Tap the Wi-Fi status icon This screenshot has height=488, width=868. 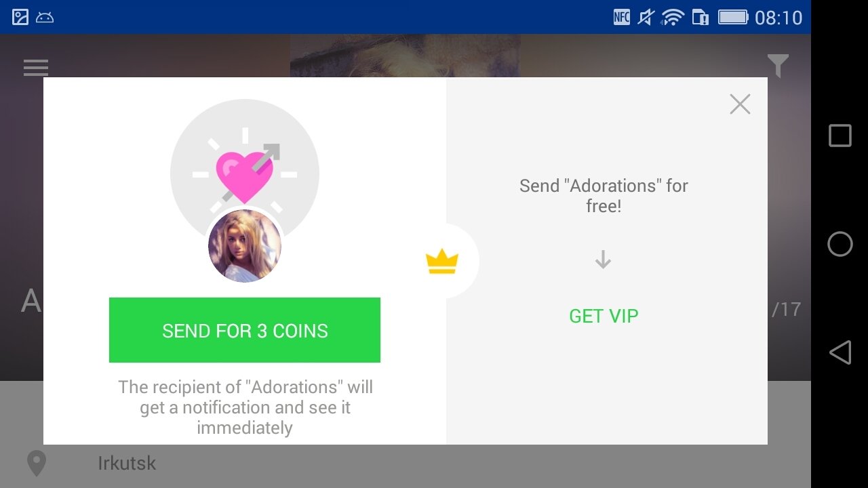coord(673,17)
